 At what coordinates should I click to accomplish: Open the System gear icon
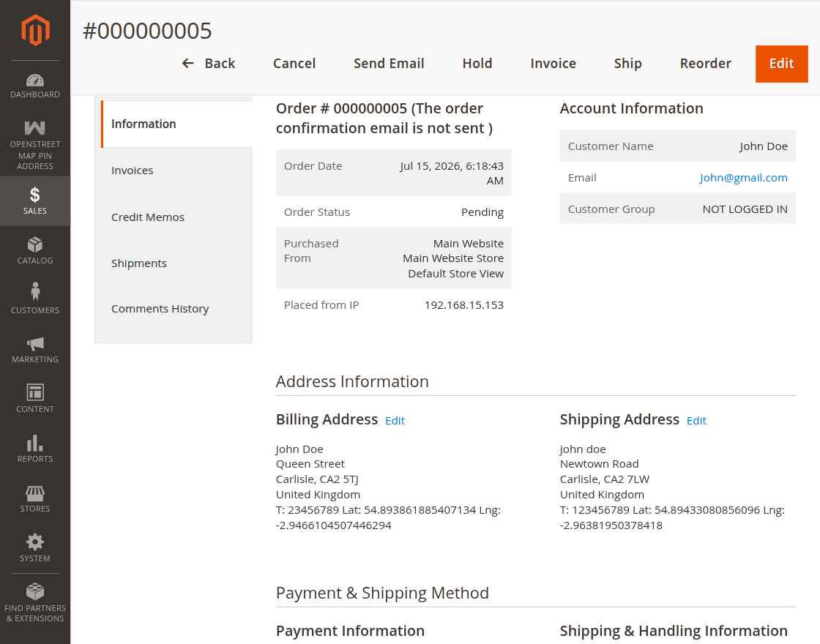35,542
